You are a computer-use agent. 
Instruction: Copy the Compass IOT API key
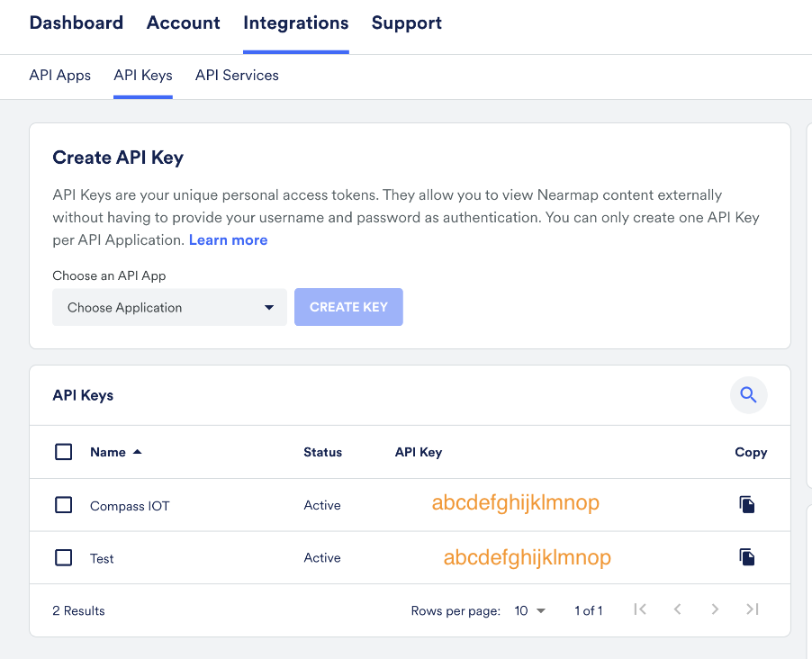pos(746,505)
